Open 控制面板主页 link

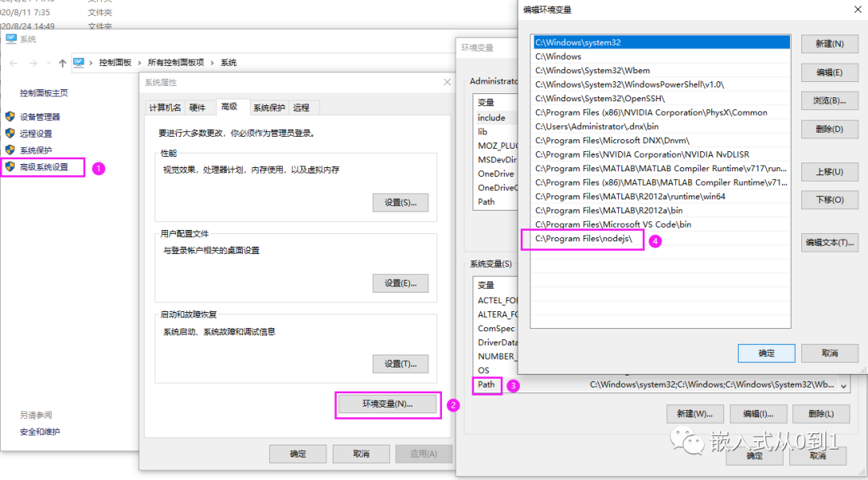tap(43, 93)
